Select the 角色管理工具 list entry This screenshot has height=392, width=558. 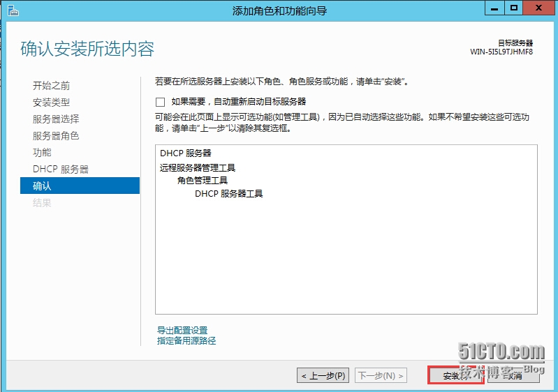click(203, 181)
